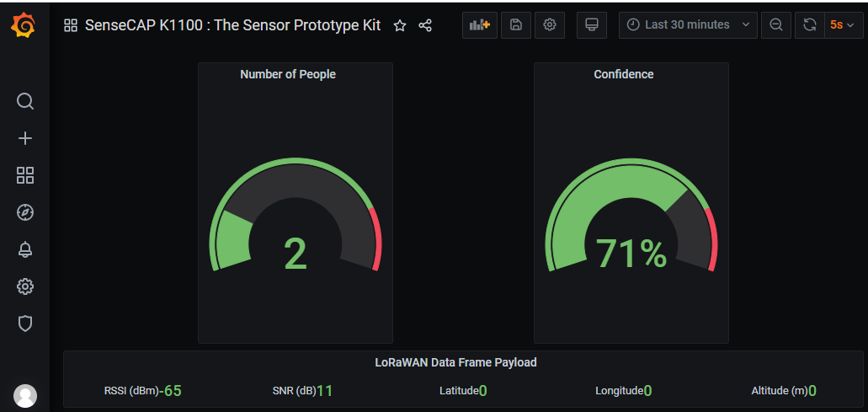Mark dashboard as favorite with star
This screenshot has width=868, height=412.
400,25
